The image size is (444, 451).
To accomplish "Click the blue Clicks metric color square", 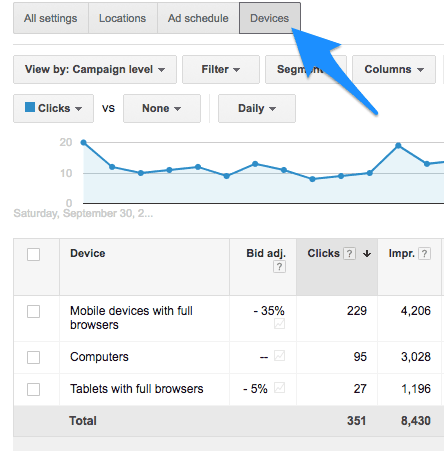I will [30, 107].
